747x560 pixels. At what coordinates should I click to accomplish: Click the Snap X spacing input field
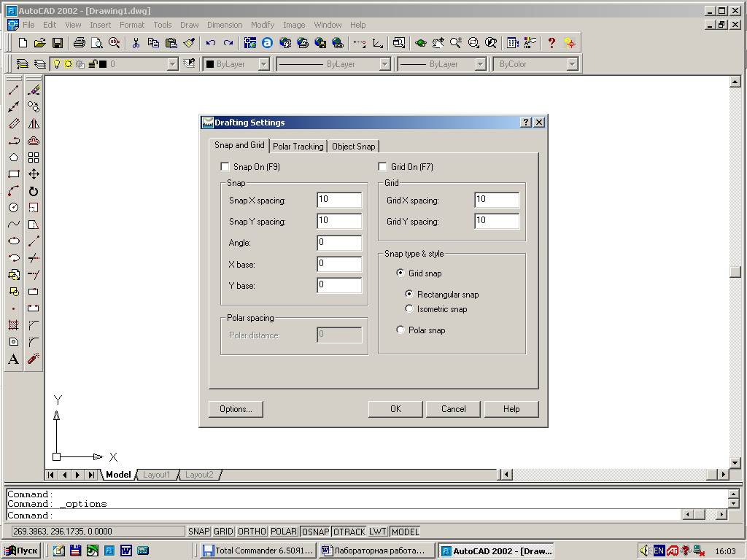click(x=339, y=200)
